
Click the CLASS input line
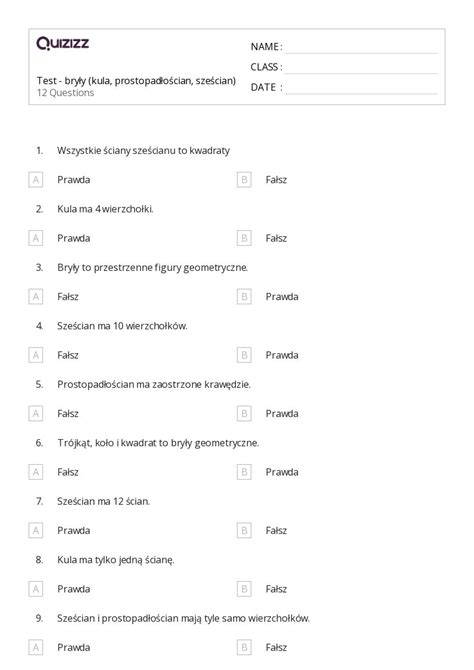click(x=362, y=68)
